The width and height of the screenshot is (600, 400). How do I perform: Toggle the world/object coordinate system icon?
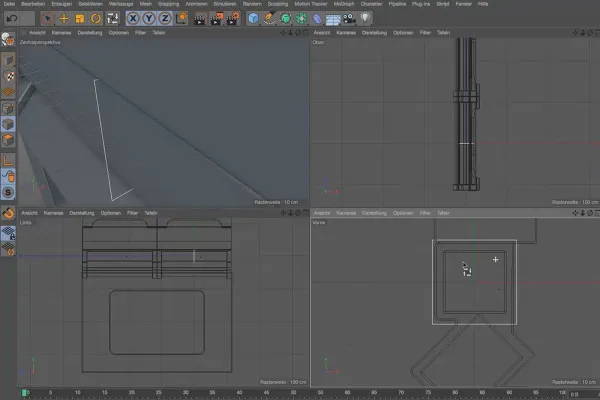pos(181,18)
